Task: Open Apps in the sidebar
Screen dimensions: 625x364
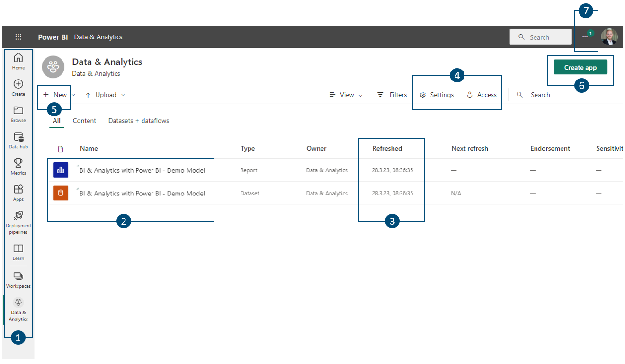Action: [x=18, y=193]
